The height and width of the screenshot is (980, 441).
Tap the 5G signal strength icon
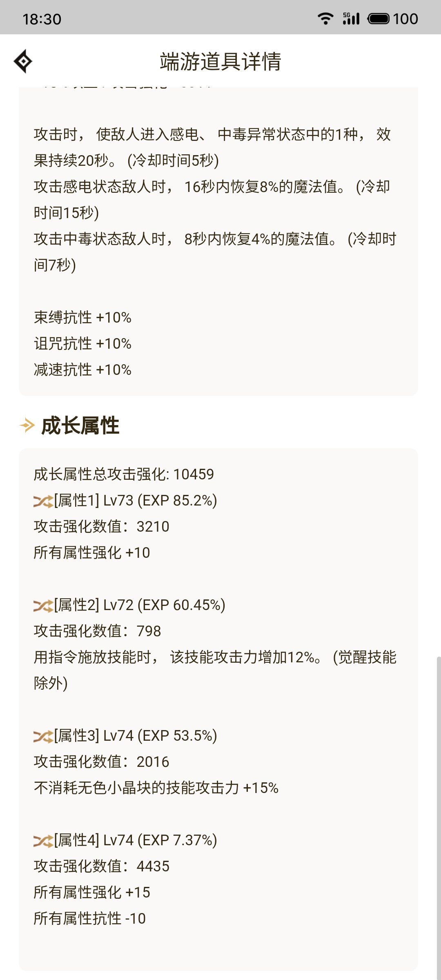click(351, 19)
